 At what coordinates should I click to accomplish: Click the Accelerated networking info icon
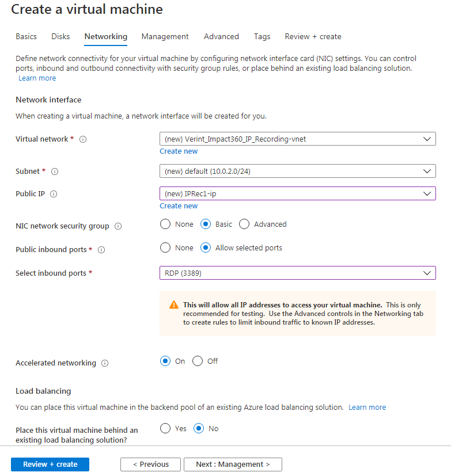pos(103,363)
